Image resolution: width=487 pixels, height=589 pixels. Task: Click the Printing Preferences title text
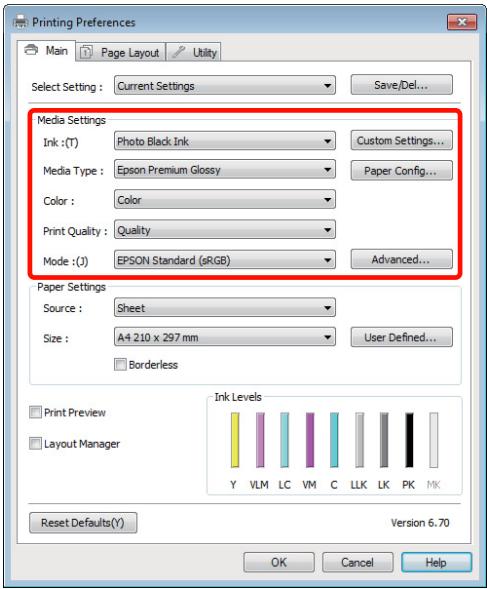click(83, 22)
